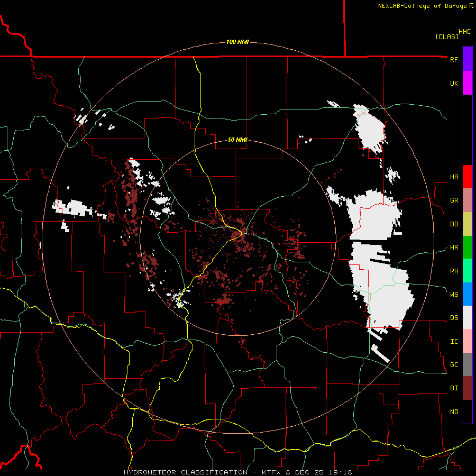The height and width of the screenshot is (476, 476).
Task: Click the [CLAS] units label
Action: 447,36
